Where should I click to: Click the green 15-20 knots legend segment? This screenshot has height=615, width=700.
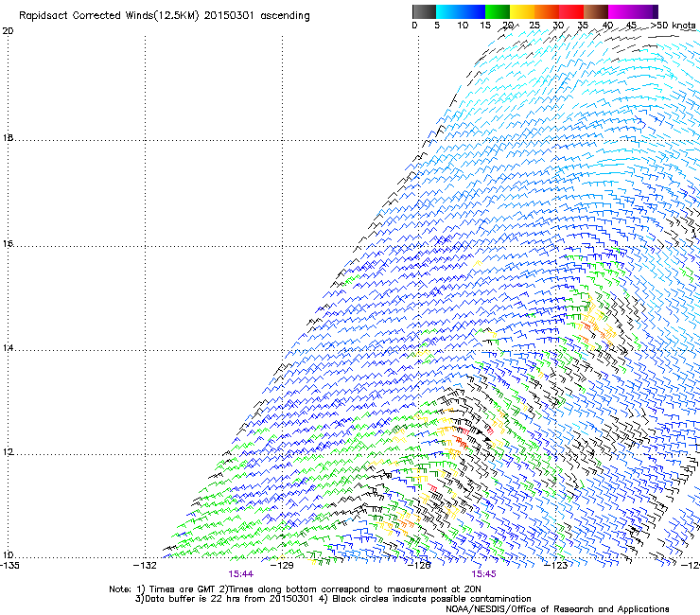(x=498, y=11)
